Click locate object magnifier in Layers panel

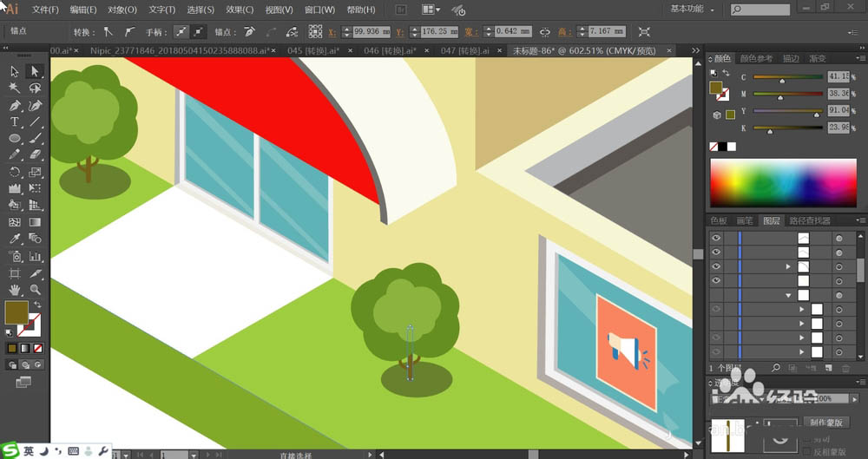click(x=776, y=368)
